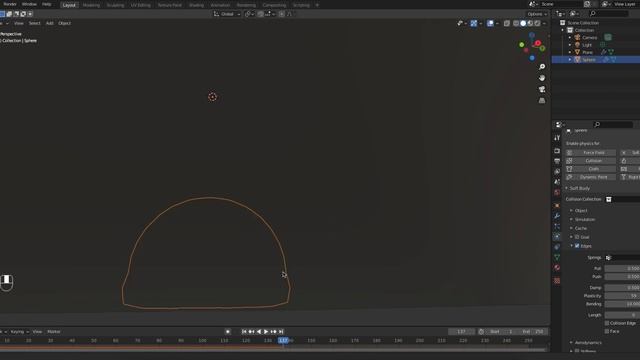Open the Object properties tab
Image resolution: width=640 pixels, height=360 pixels.
(557, 205)
